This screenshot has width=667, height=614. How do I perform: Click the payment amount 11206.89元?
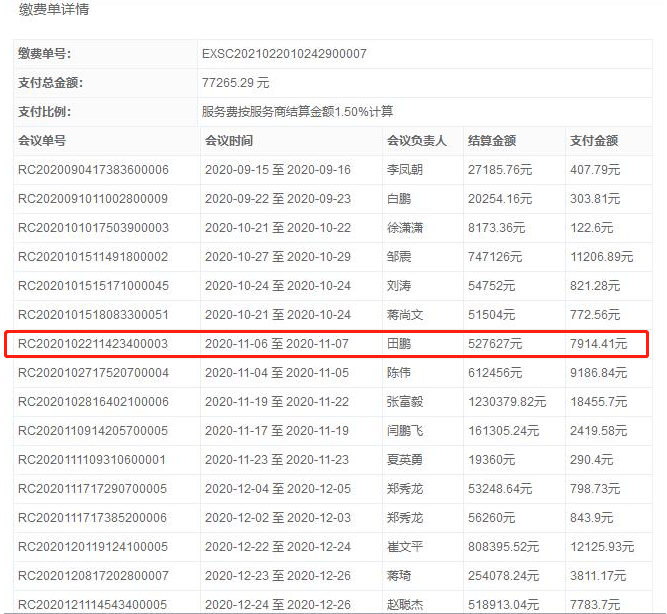click(601, 257)
